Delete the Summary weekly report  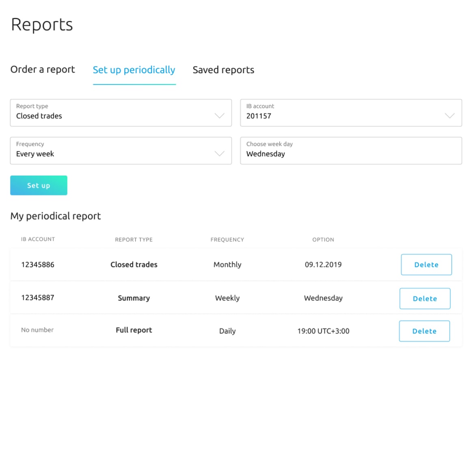click(x=425, y=299)
